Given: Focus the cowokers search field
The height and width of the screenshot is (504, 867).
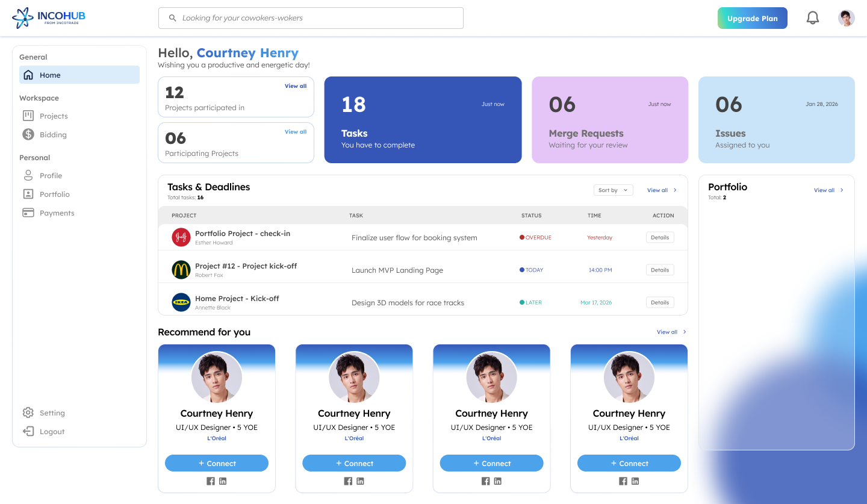Looking at the screenshot, I should pos(311,18).
